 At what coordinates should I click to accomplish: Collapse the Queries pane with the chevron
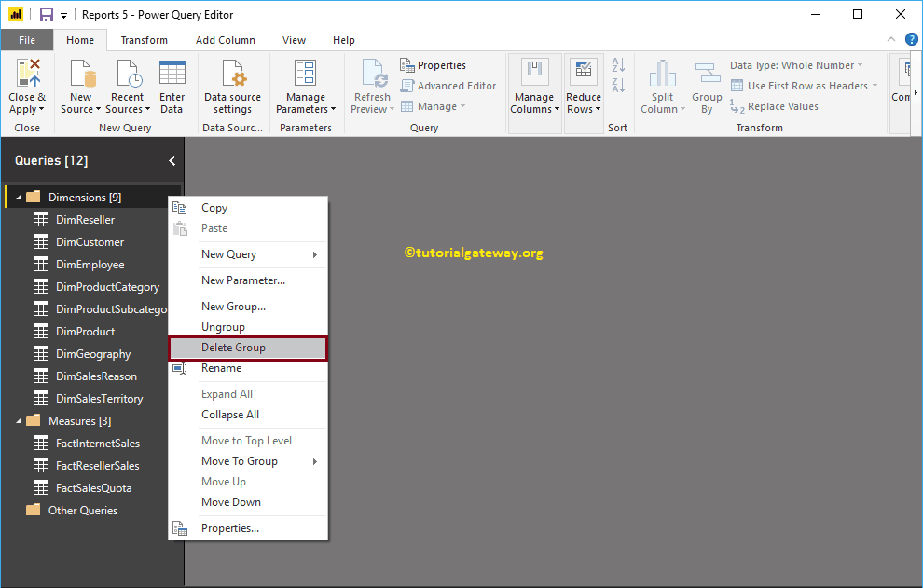coord(171,159)
